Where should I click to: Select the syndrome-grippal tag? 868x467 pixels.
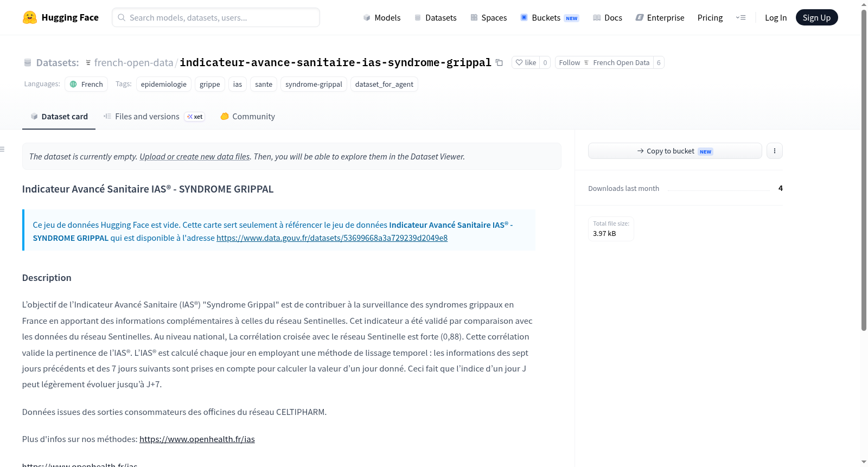tap(314, 84)
